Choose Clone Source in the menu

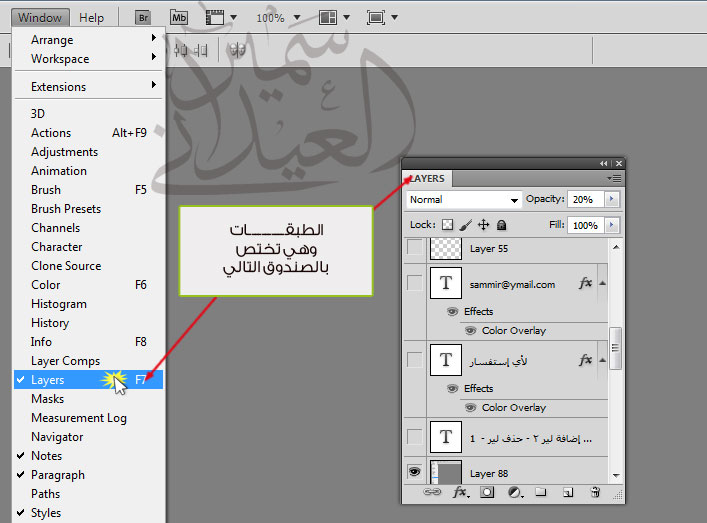(88, 266)
